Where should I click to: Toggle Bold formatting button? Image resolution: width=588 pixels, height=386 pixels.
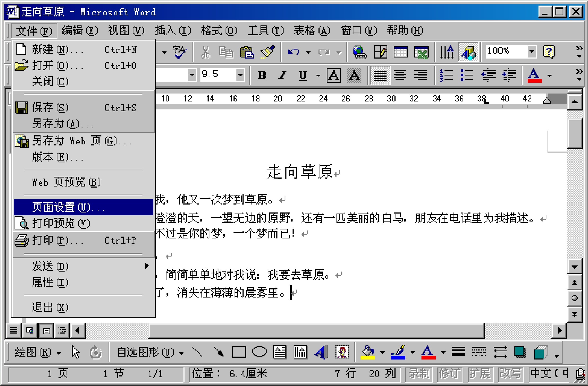[262, 75]
